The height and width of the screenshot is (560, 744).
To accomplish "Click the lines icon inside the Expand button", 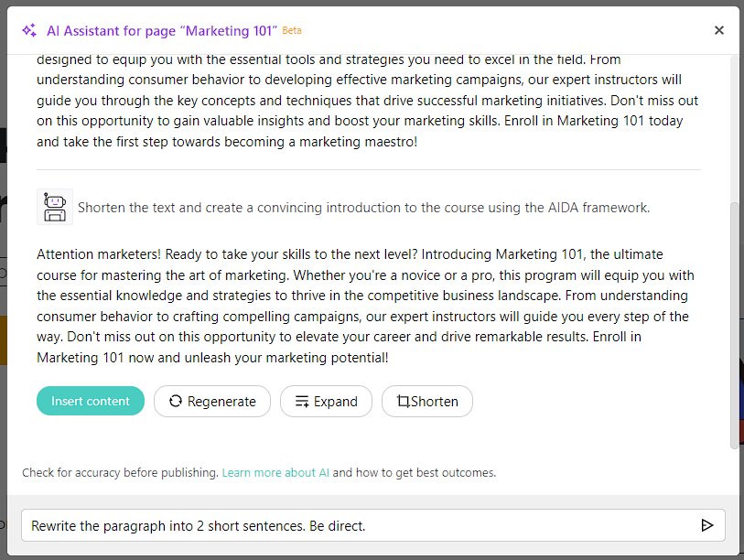I will click(x=301, y=401).
